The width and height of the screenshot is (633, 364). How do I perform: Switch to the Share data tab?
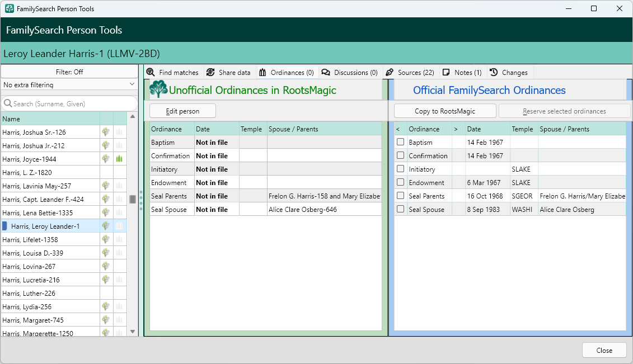pyautogui.click(x=229, y=73)
